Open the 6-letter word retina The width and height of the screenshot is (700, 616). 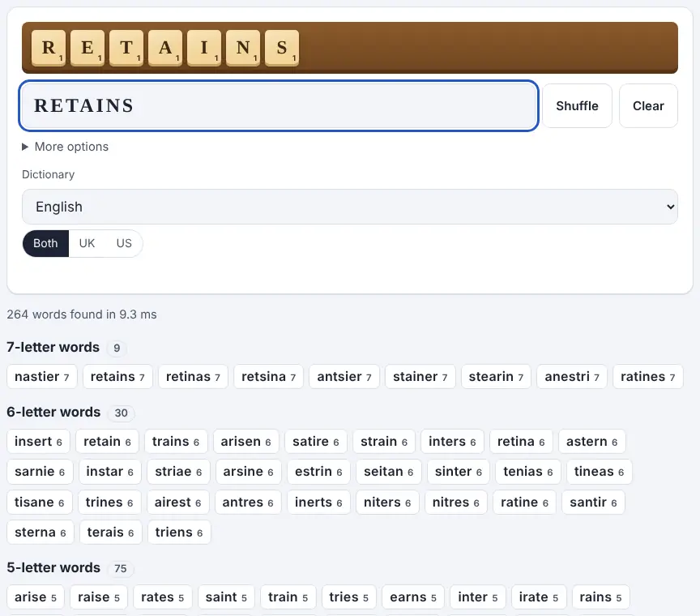[x=521, y=442]
